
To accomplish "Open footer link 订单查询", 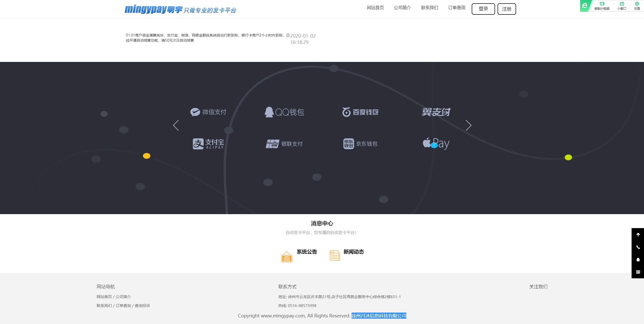I will tap(123, 305).
